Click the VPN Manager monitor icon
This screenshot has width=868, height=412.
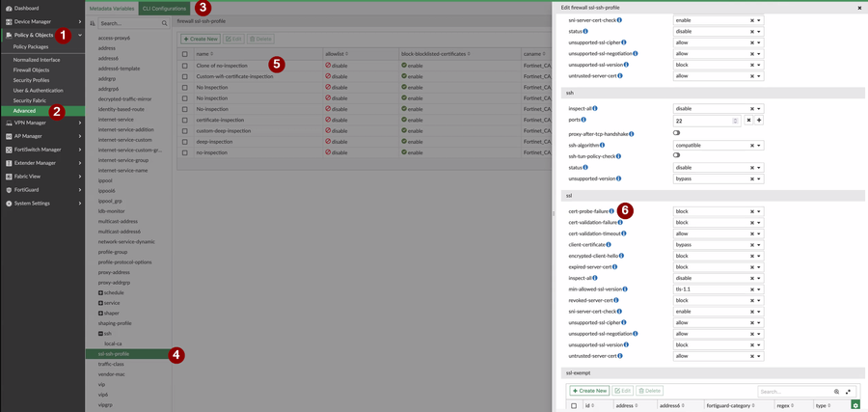[9, 123]
